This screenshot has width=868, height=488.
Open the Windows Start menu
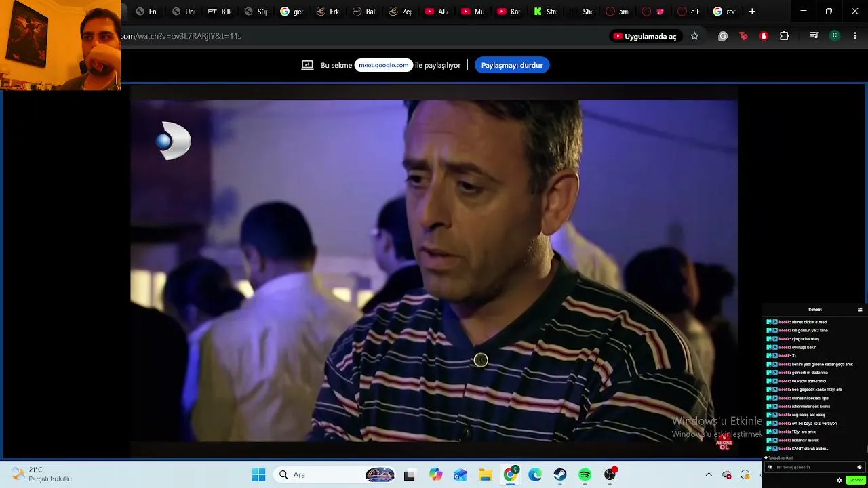point(258,475)
